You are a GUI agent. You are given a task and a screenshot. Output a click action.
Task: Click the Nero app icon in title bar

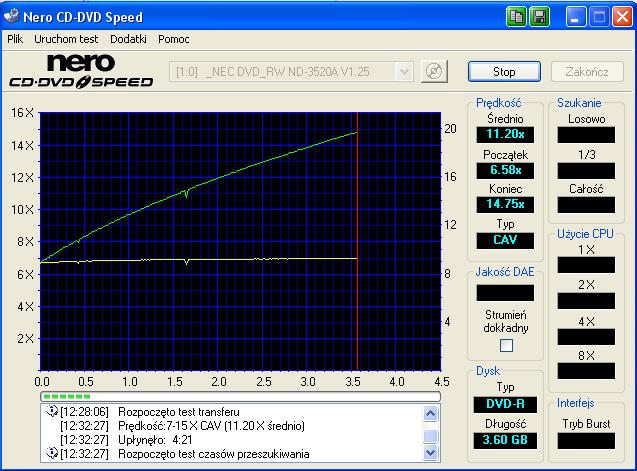pyautogui.click(x=11, y=15)
